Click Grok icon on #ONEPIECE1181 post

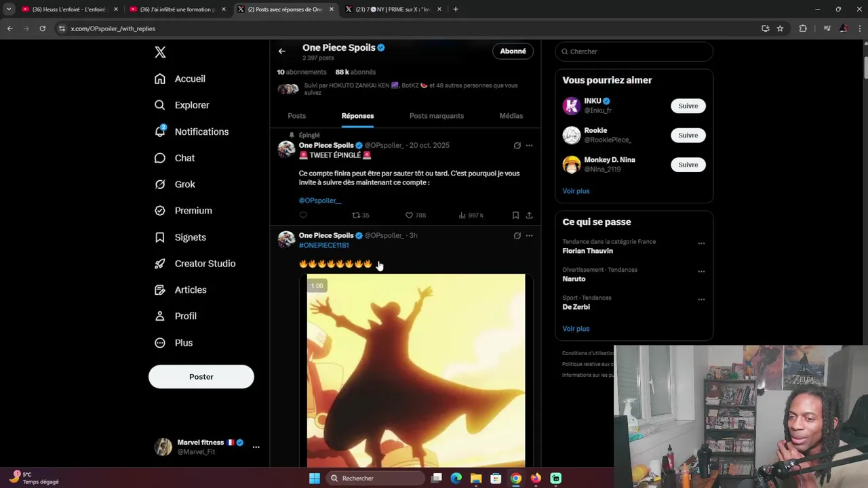click(x=517, y=235)
